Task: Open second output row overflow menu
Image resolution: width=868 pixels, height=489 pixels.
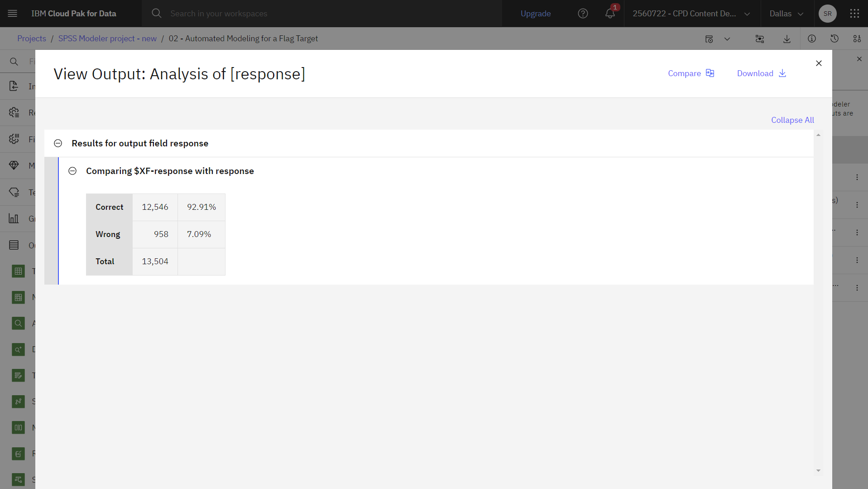Action: coord(857,205)
